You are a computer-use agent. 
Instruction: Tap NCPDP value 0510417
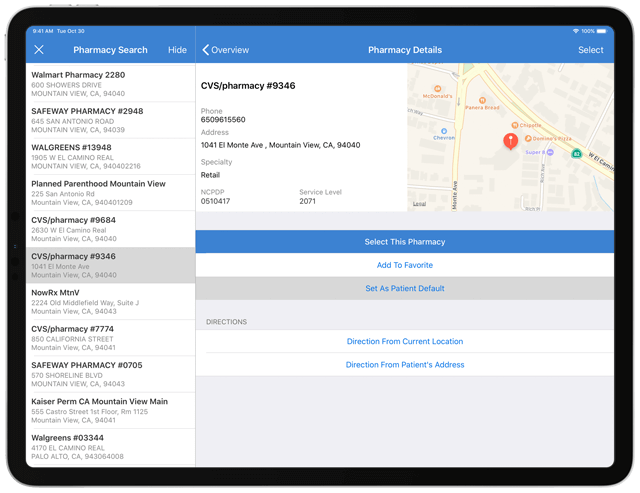(215, 201)
